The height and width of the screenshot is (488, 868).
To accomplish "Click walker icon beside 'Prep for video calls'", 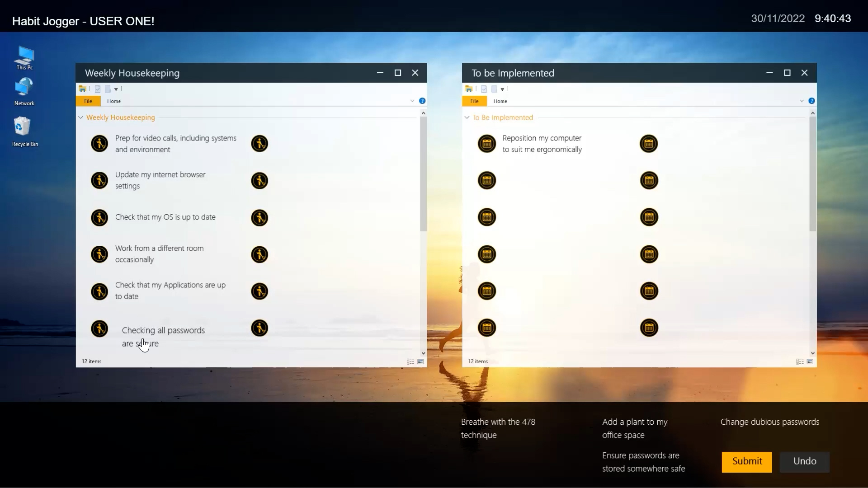I will [x=99, y=144].
